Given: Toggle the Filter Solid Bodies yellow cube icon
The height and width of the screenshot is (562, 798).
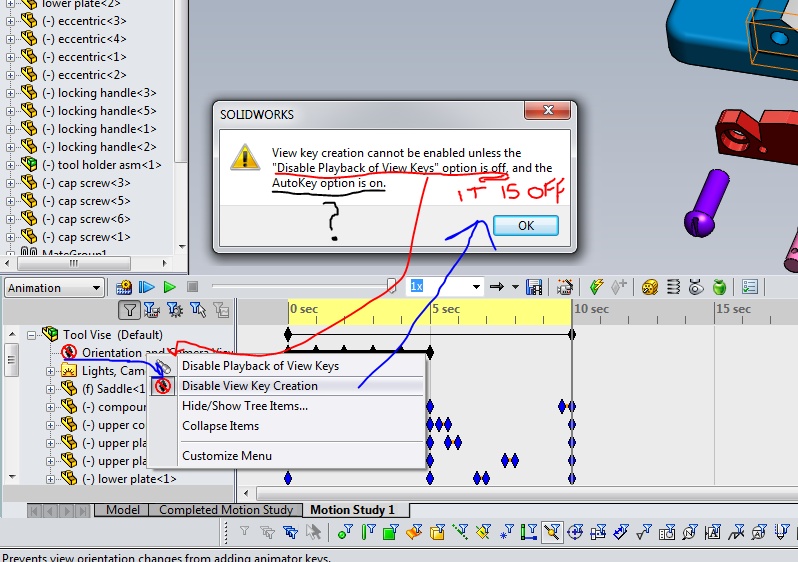Looking at the screenshot, I should [437, 532].
